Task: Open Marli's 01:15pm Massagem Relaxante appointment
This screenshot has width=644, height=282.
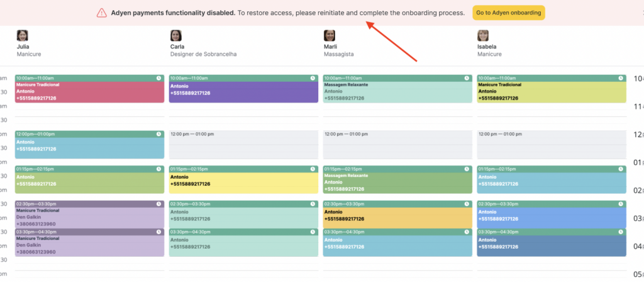Action: (397, 183)
